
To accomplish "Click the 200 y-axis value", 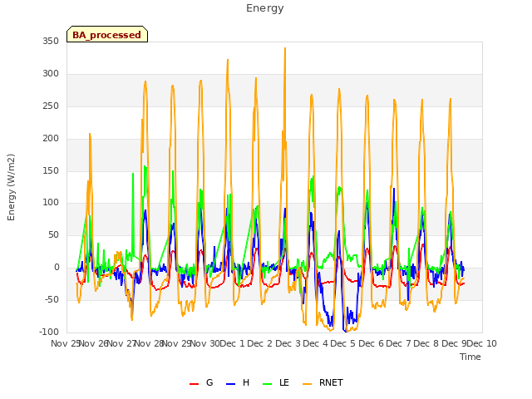I will (51, 138).
